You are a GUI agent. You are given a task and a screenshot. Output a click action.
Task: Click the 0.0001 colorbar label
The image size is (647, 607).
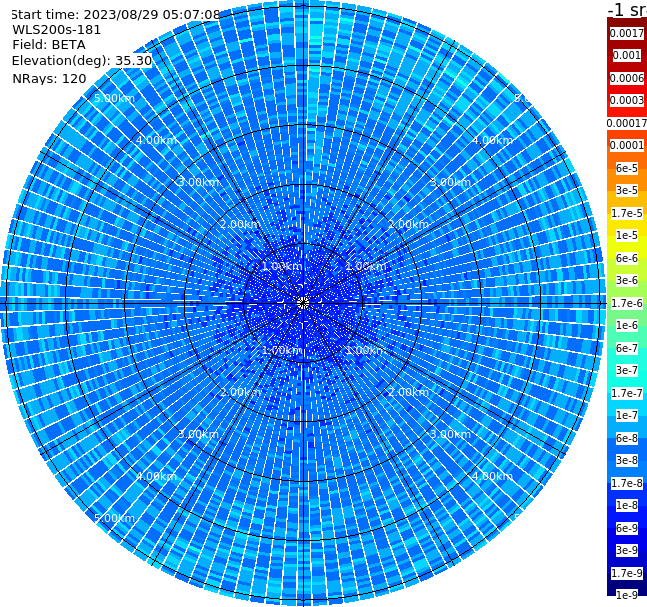click(x=627, y=145)
